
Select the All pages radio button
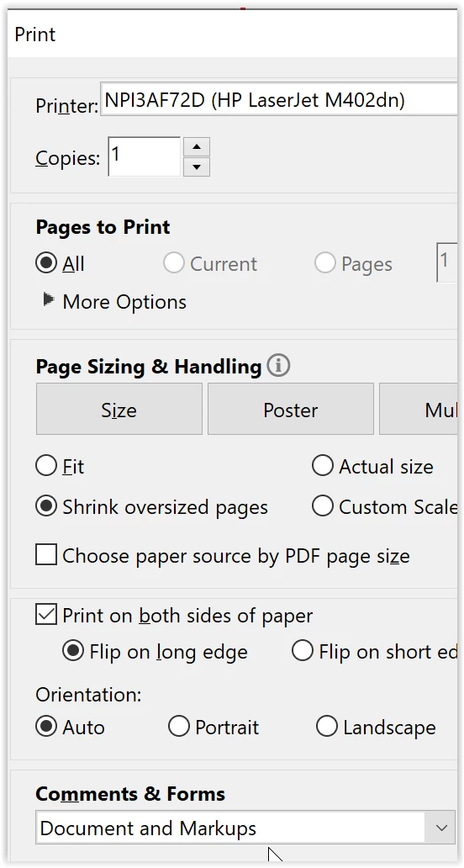coord(46,263)
